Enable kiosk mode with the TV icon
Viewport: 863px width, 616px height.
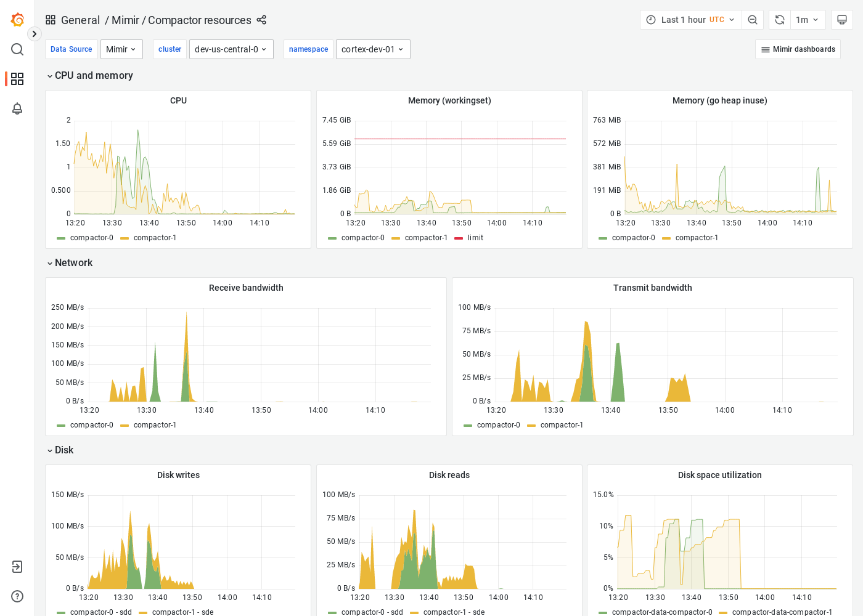(x=842, y=19)
